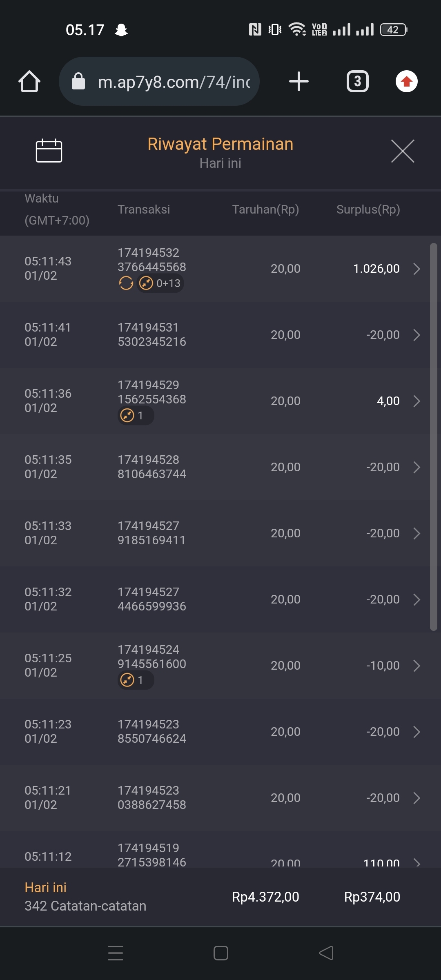Expand the -10,00 surplus row chevron

click(416, 666)
